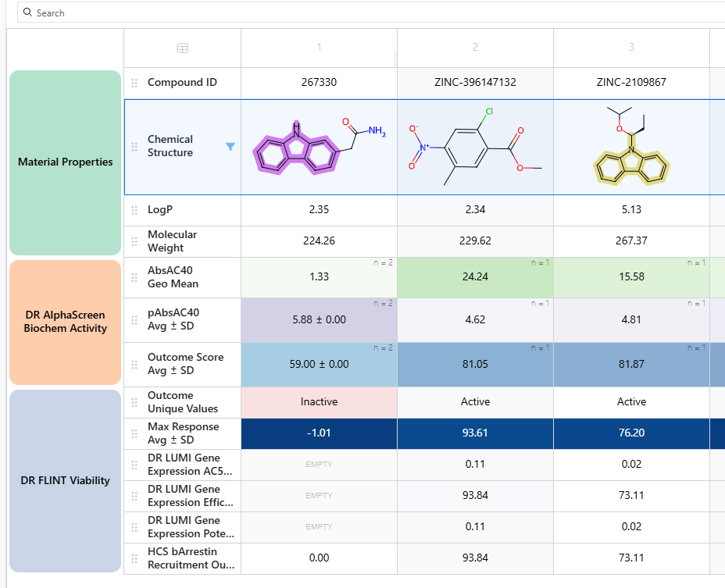Click drag handle for Compound ID row
Image resolution: width=725 pixels, height=588 pixels.
[134, 84]
